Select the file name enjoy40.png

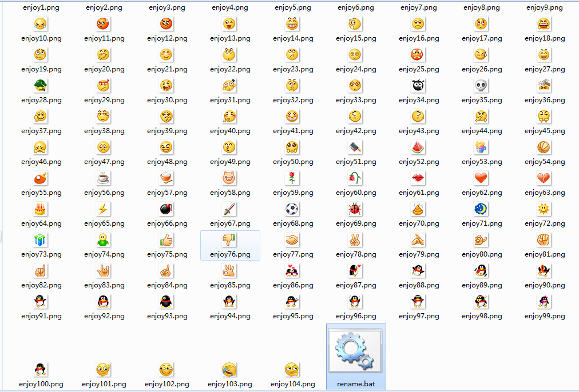pos(230,131)
